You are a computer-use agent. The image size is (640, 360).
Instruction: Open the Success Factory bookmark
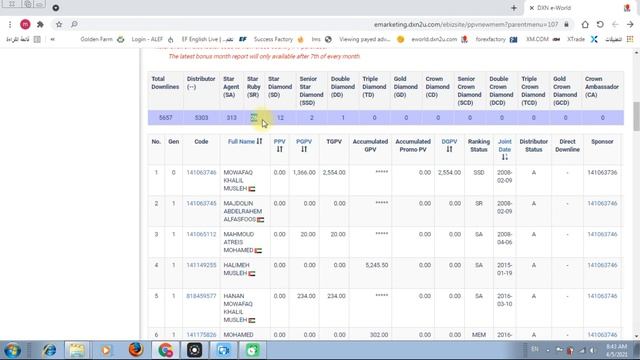tap(279, 39)
